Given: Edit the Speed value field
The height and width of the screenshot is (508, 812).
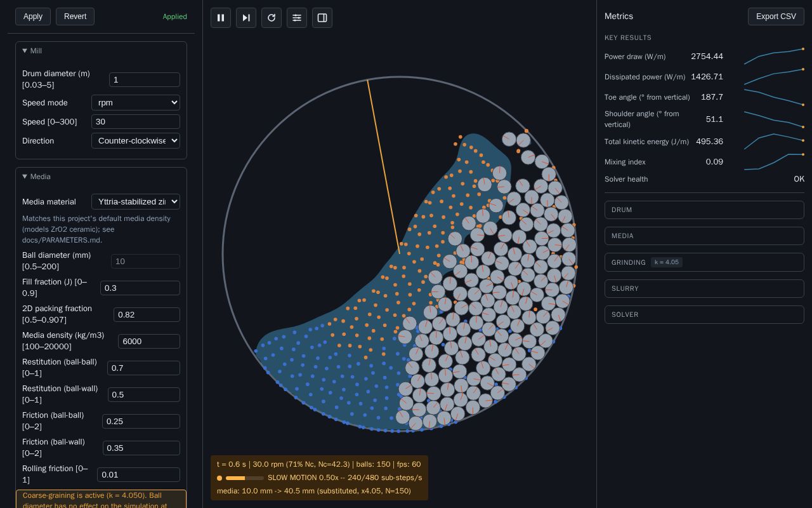Looking at the screenshot, I should pos(136,121).
